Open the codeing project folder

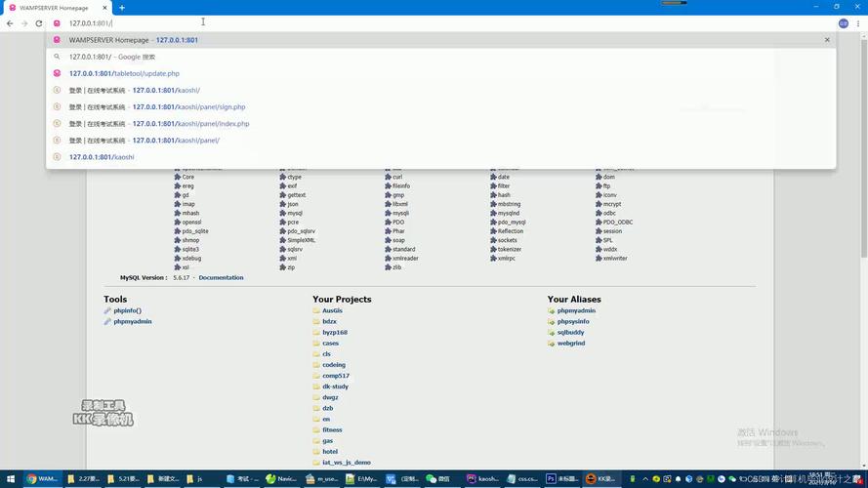pos(334,365)
